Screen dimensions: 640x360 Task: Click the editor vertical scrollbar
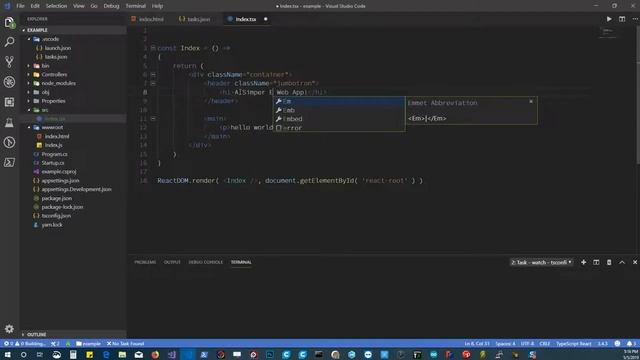638,96
